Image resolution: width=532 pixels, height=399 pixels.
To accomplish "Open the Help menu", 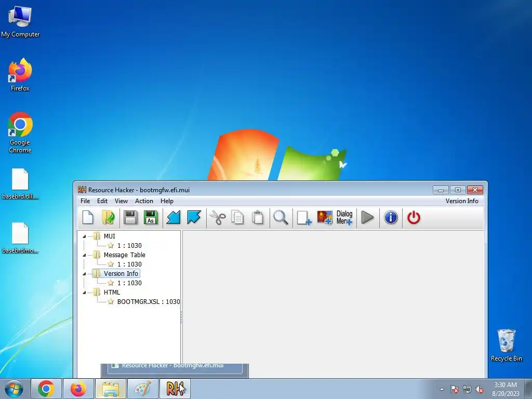I will click(x=167, y=201).
